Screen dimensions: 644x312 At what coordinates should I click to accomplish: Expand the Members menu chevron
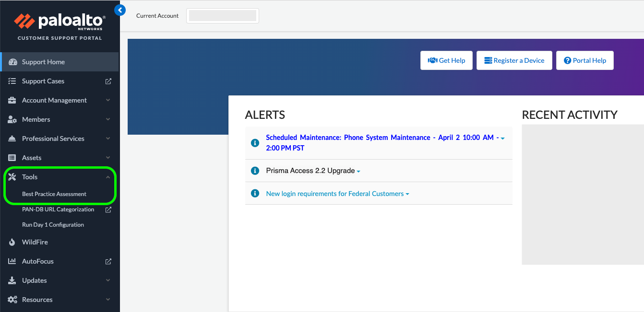(x=108, y=119)
